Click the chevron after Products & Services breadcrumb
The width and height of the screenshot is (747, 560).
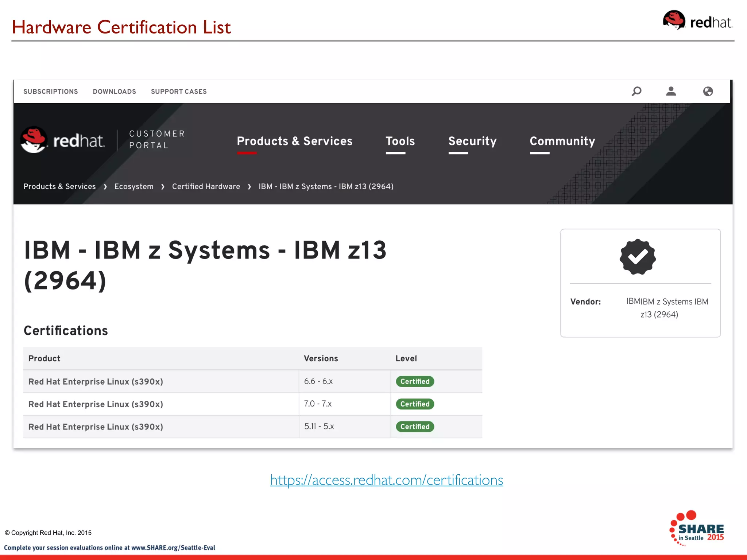pyautogui.click(x=105, y=187)
